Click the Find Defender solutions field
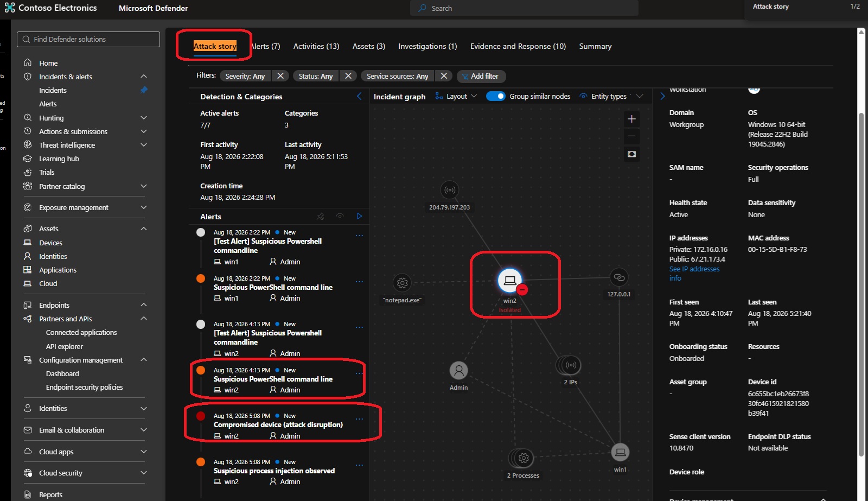Viewport: 868px width, 501px height. 88,39
